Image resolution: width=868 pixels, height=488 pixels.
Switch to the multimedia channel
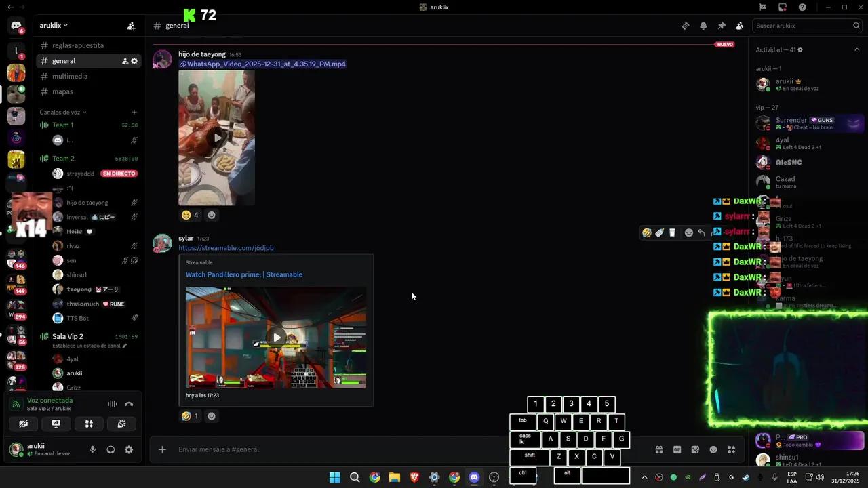coord(70,76)
